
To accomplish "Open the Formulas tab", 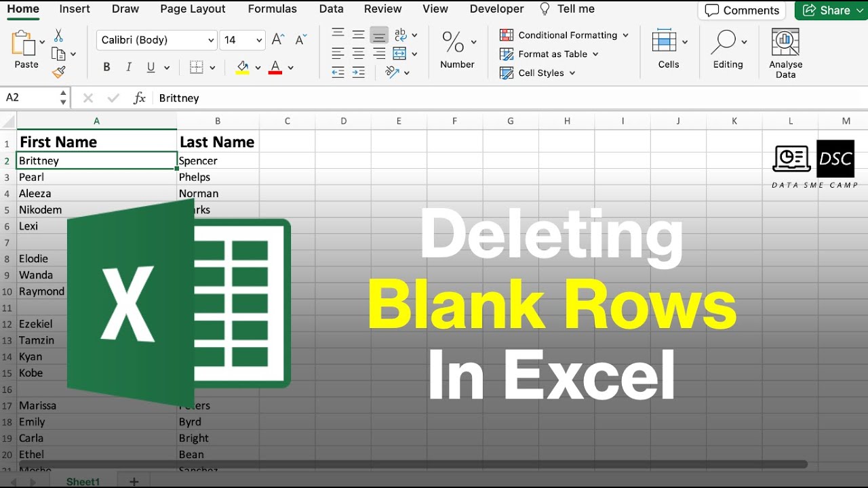I will click(x=273, y=9).
